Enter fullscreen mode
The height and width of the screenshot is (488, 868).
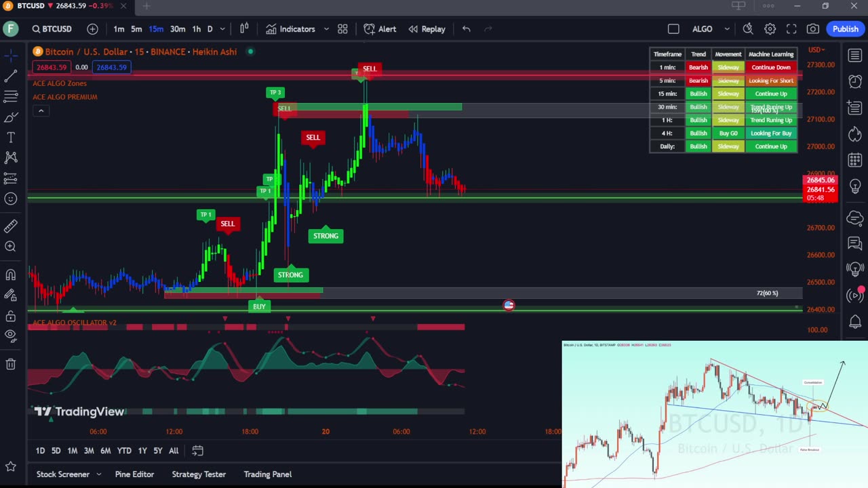[x=791, y=29]
